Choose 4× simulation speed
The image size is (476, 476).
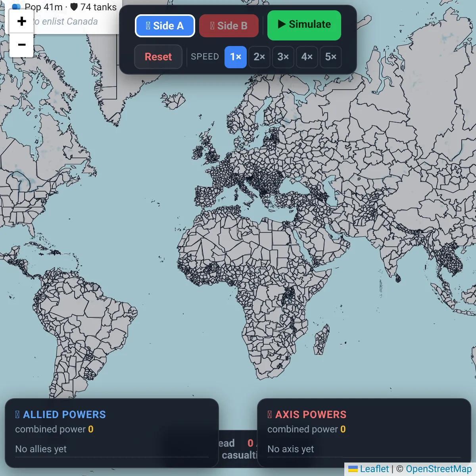pyautogui.click(x=307, y=57)
